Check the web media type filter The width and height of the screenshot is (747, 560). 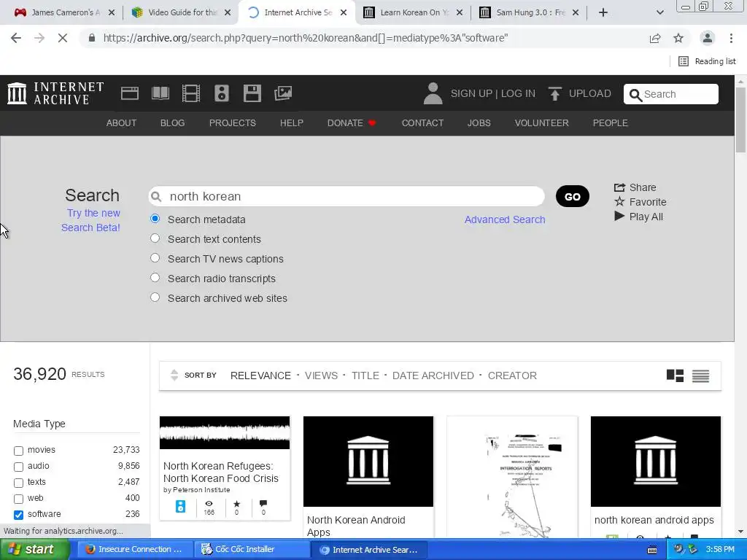pos(18,499)
